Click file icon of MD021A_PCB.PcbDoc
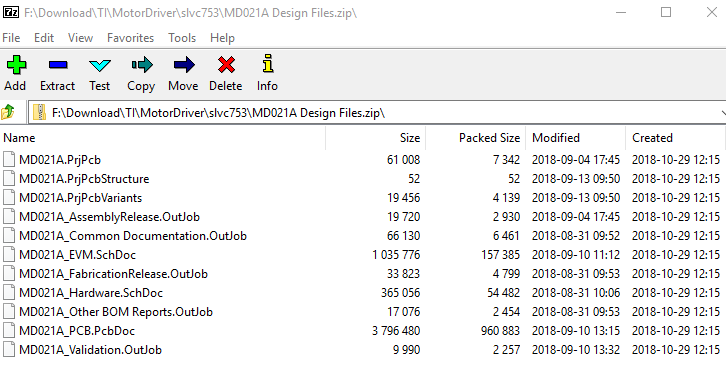This screenshot has width=726, height=381. click(8, 331)
